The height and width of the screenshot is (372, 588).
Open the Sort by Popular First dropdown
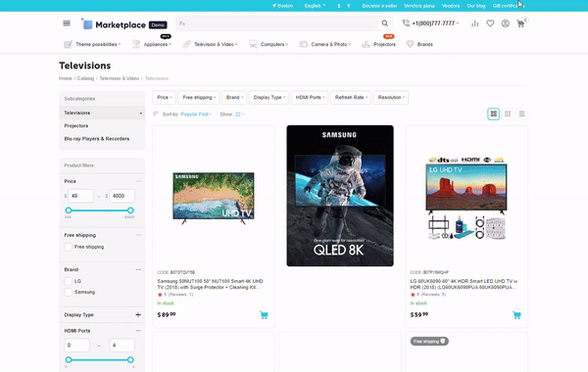196,115
